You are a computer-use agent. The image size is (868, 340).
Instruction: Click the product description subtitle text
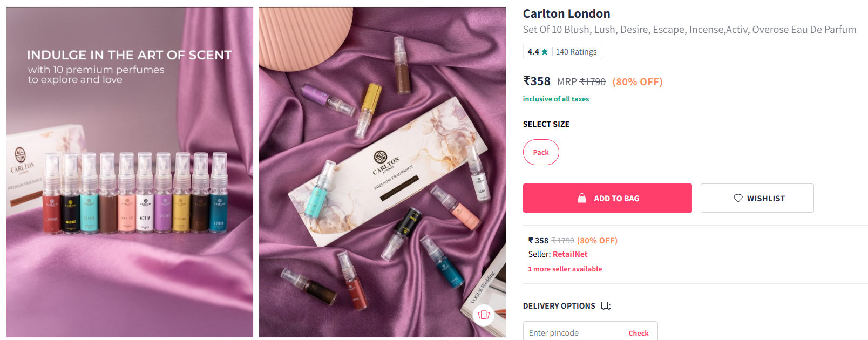click(689, 30)
